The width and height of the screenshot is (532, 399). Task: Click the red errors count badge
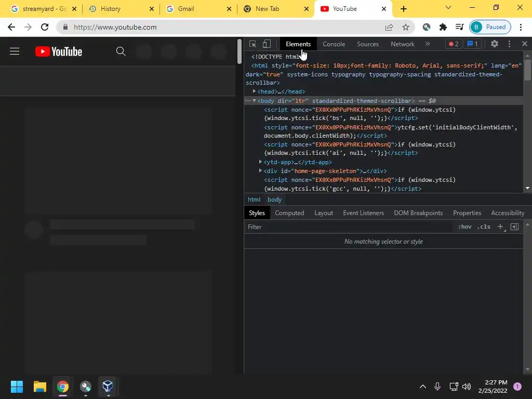point(454,44)
